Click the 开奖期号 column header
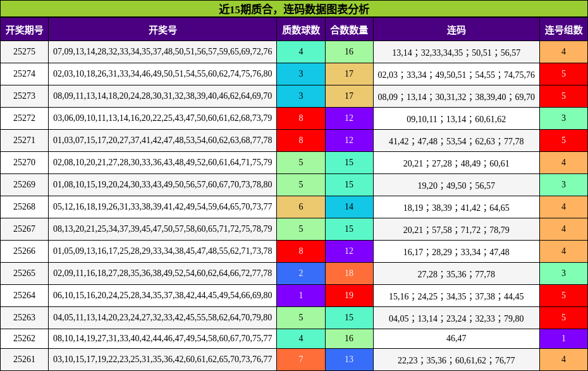Screen dimensions: 588x371 coord(24,30)
